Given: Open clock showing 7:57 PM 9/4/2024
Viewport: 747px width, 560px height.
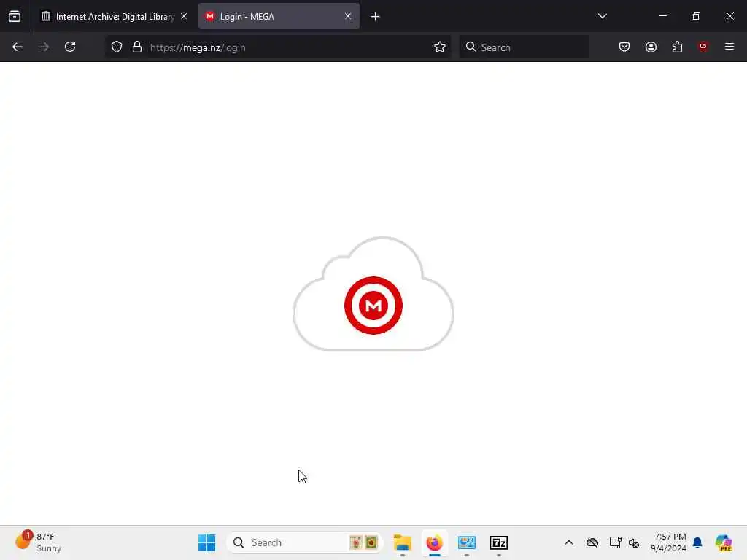Looking at the screenshot, I should pyautogui.click(x=668, y=542).
